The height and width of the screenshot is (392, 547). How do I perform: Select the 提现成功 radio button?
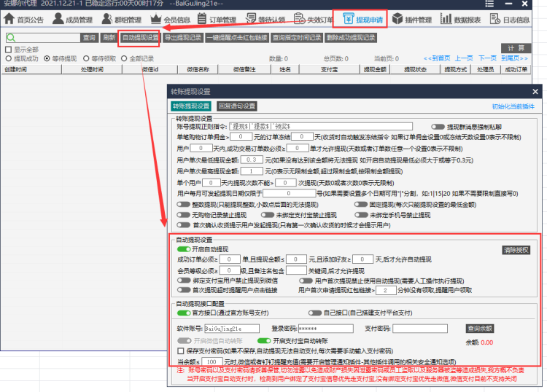9,58
